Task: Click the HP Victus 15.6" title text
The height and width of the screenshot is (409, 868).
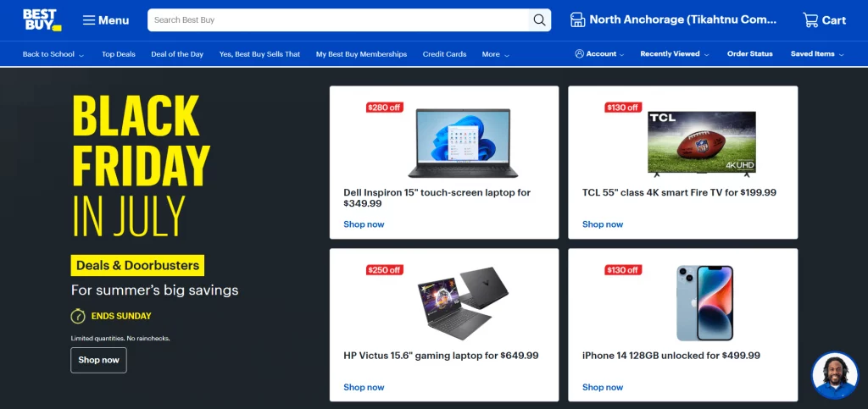Action: pos(441,356)
